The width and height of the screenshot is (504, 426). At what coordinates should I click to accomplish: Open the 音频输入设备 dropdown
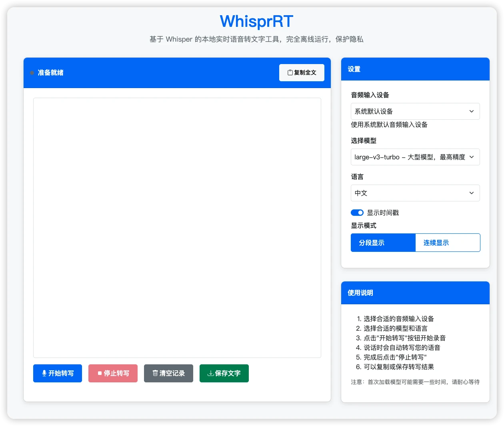click(415, 111)
